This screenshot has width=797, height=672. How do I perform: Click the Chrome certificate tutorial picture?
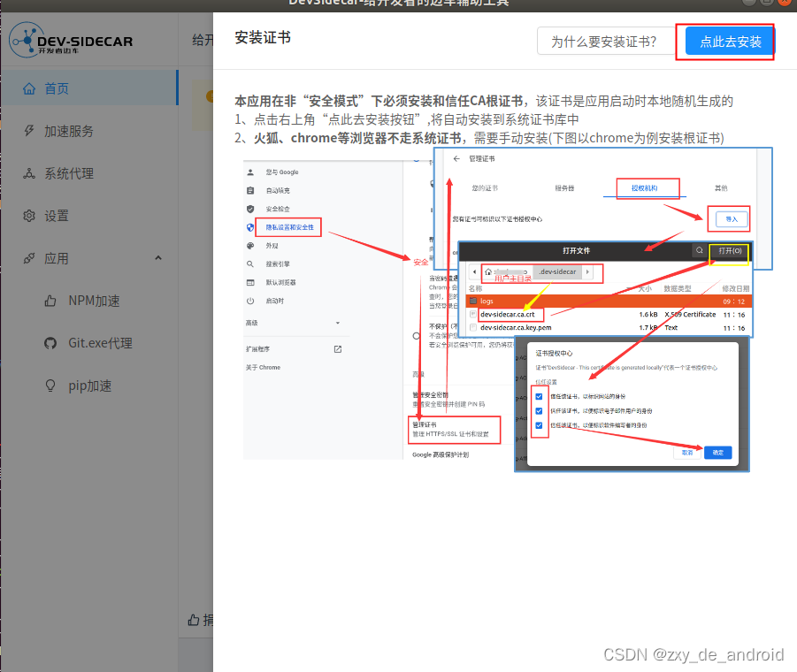tap(507, 309)
